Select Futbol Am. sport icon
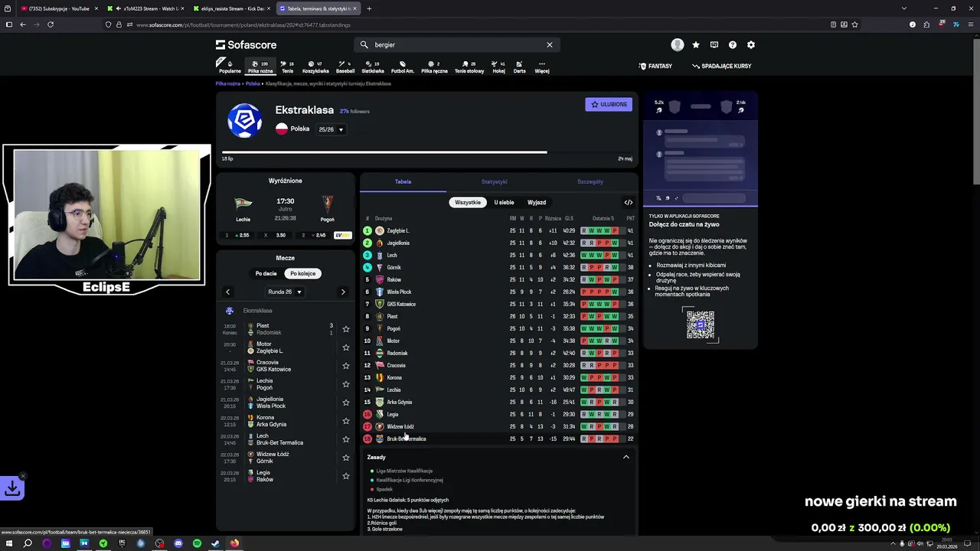 click(403, 67)
